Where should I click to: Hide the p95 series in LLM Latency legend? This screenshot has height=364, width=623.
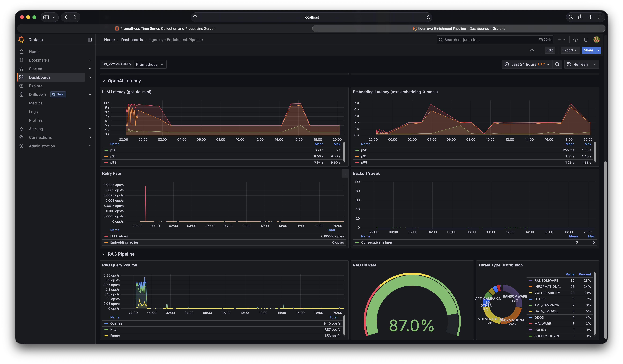tap(113, 156)
